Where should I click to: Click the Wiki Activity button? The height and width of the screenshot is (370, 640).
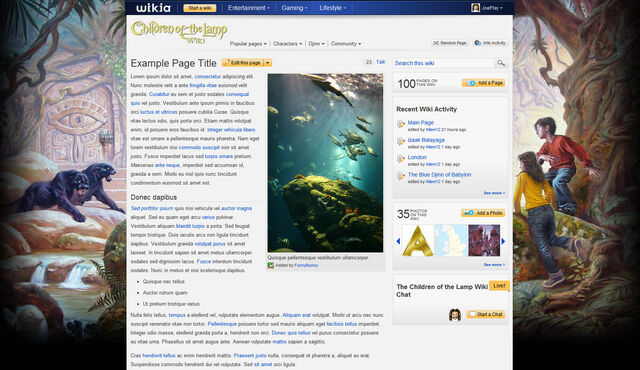[x=490, y=43]
